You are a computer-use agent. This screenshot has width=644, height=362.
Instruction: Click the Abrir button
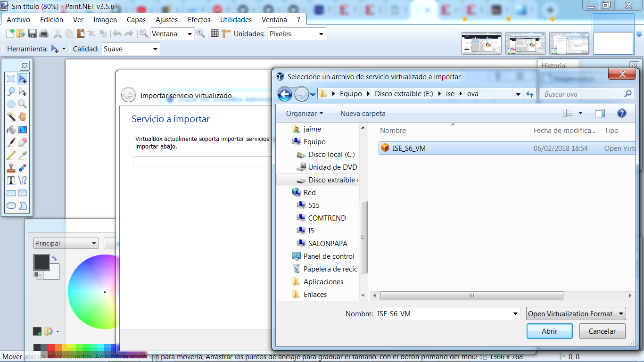coord(549,331)
